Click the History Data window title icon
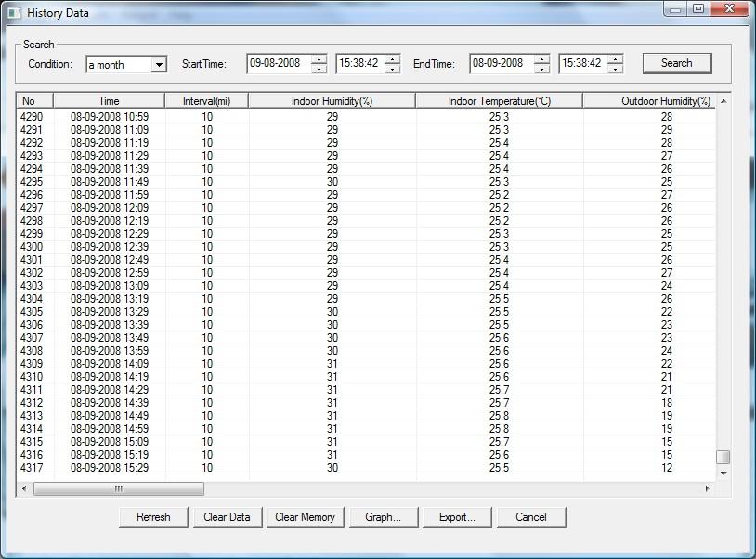756x559 pixels. pos(13,13)
